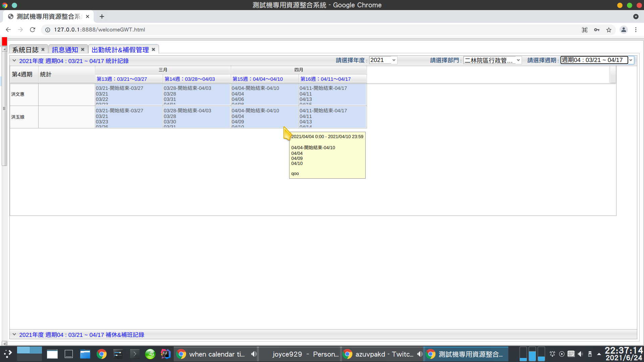
Task: Open the terminal taskbar icon
Action: click(135, 354)
